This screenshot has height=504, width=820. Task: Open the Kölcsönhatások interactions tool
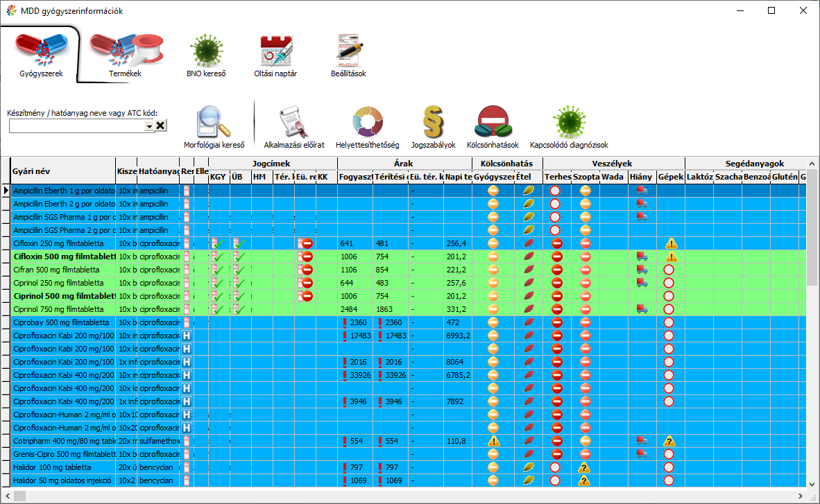point(493,127)
